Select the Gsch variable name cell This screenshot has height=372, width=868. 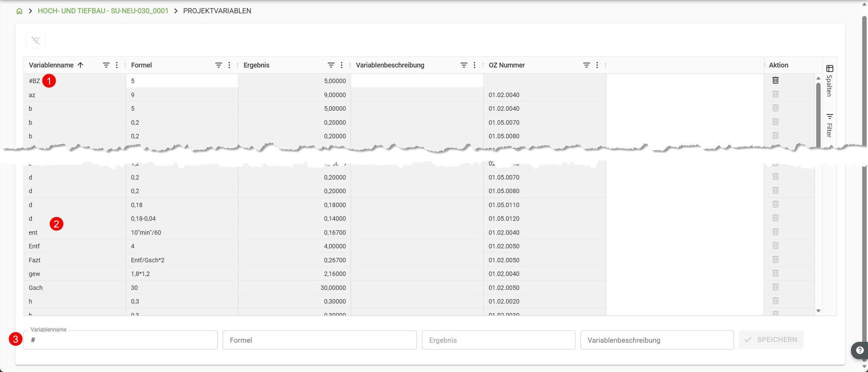75,287
